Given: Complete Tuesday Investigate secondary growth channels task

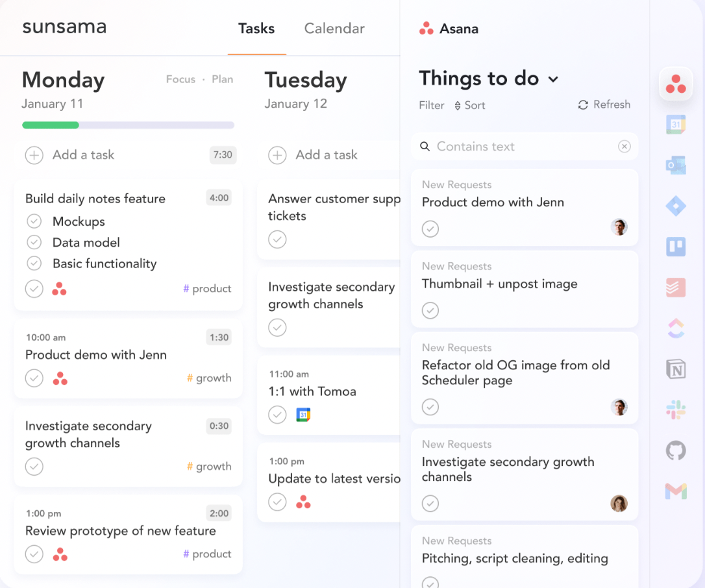Looking at the screenshot, I should point(277,327).
